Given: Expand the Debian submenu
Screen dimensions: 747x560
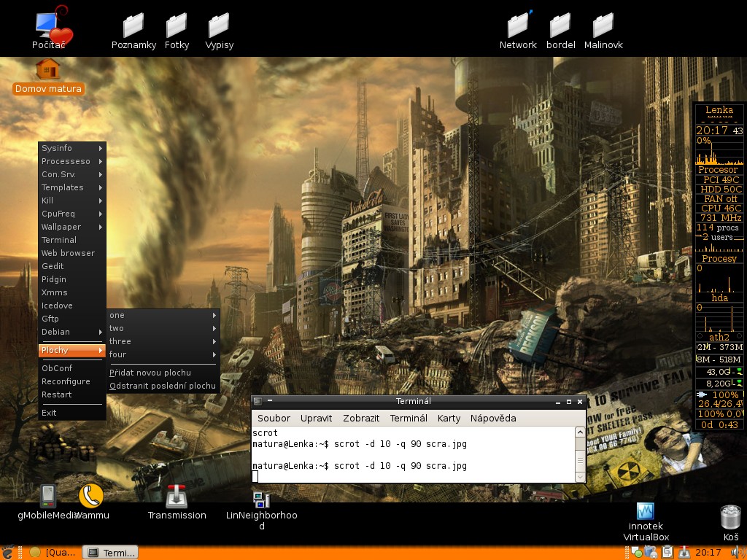Looking at the screenshot, I should (72, 332).
